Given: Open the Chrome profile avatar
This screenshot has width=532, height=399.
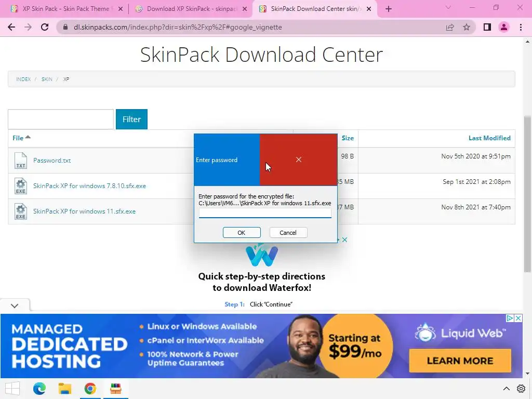Looking at the screenshot, I should coord(504,27).
